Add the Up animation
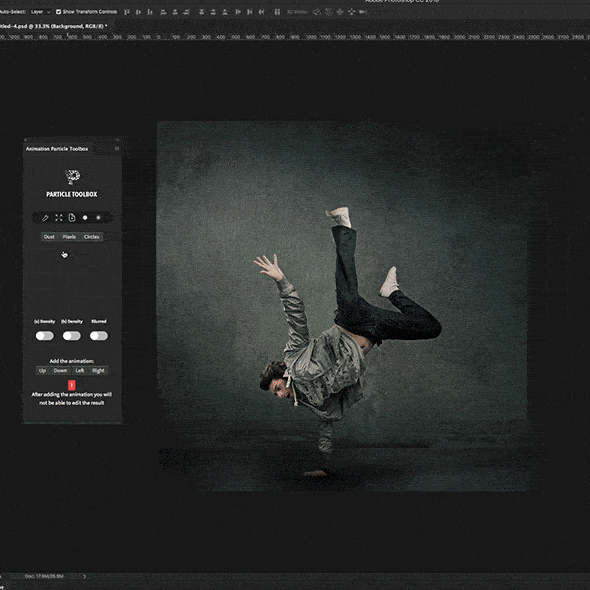This screenshot has height=590, width=590. pos(43,371)
